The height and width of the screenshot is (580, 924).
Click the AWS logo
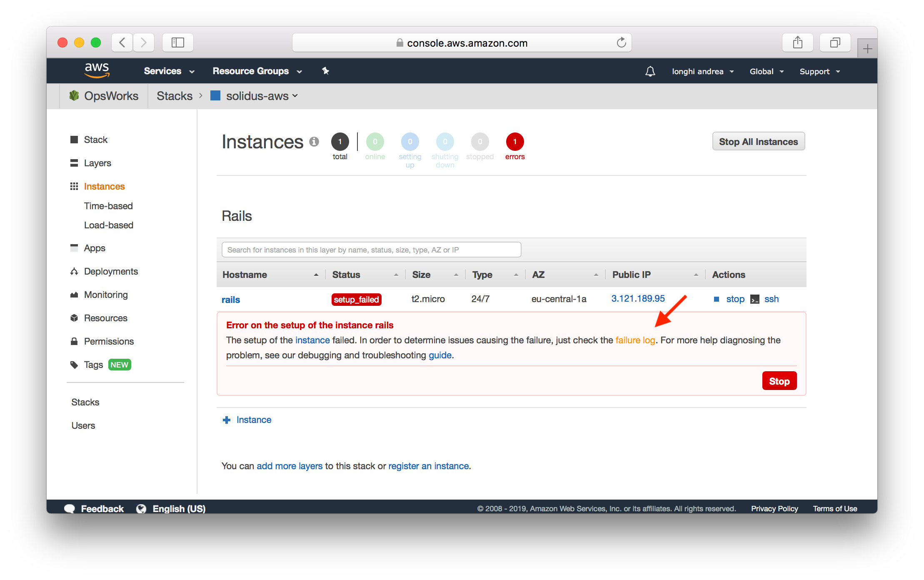point(97,70)
